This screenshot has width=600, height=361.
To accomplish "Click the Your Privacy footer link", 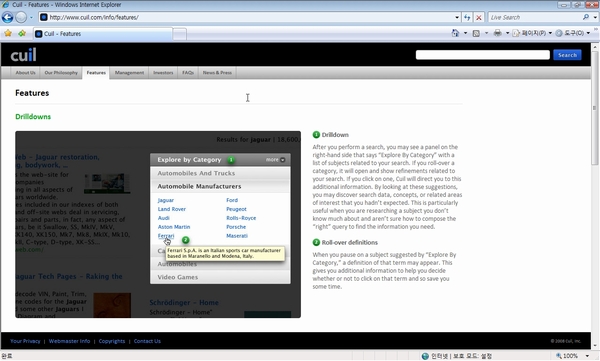I will point(25,341).
